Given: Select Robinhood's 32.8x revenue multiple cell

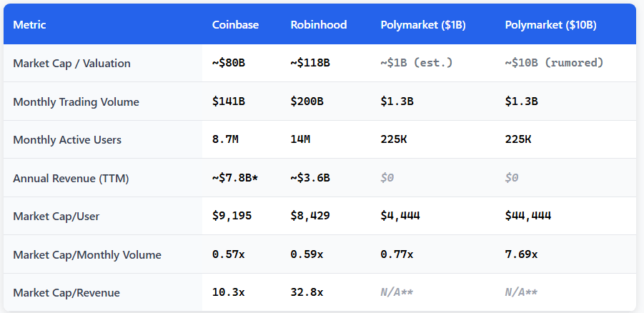Looking at the screenshot, I should (x=307, y=293).
